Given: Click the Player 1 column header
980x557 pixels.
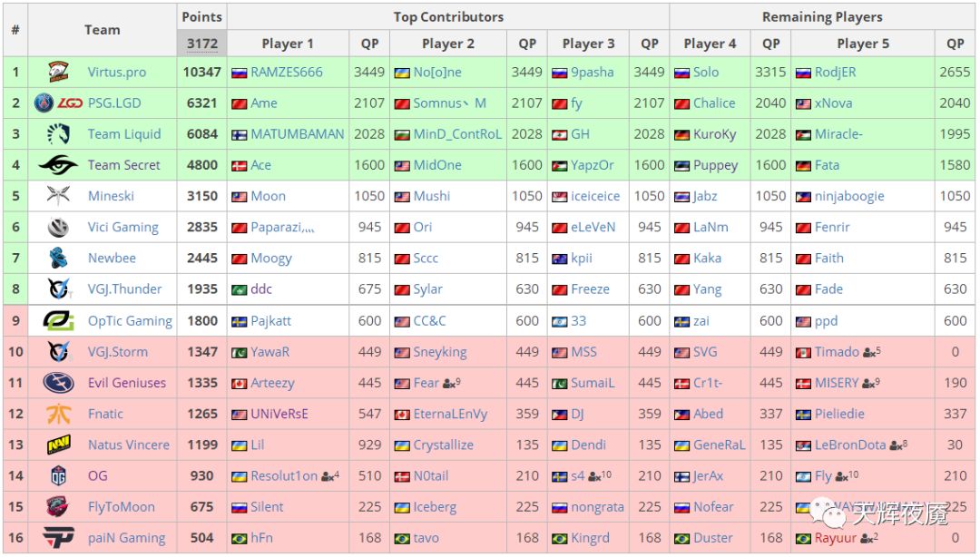Looking at the screenshot, I should pos(288,44).
